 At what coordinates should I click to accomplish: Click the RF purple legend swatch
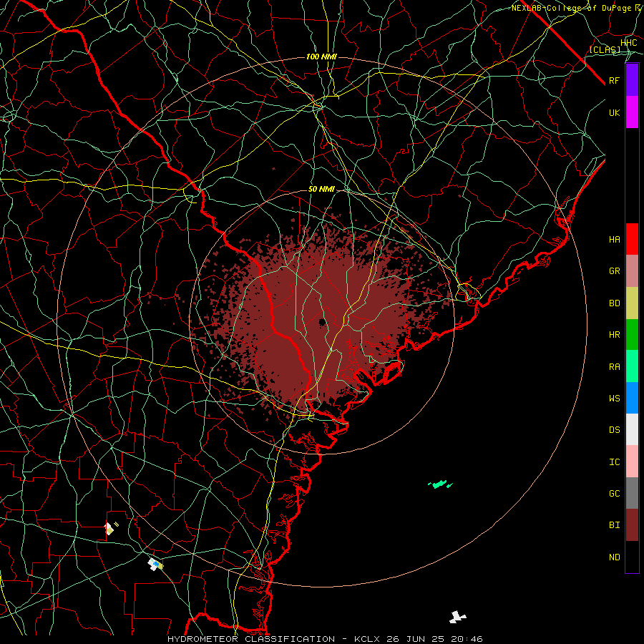click(x=632, y=80)
